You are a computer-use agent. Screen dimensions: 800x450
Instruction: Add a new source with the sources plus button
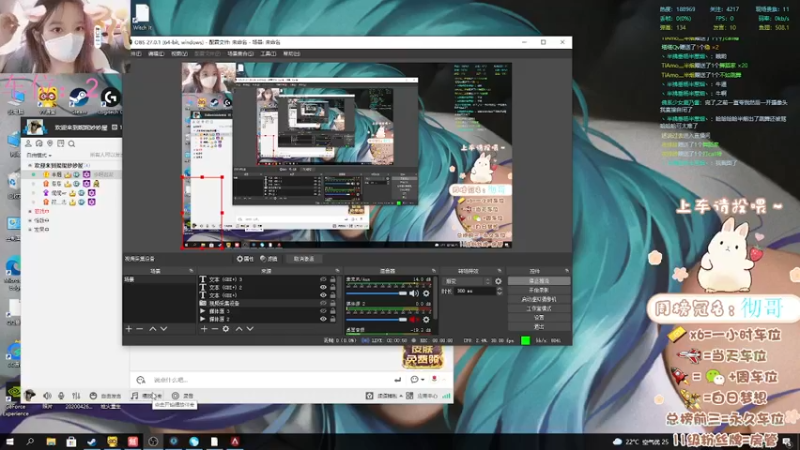[204, 329]
